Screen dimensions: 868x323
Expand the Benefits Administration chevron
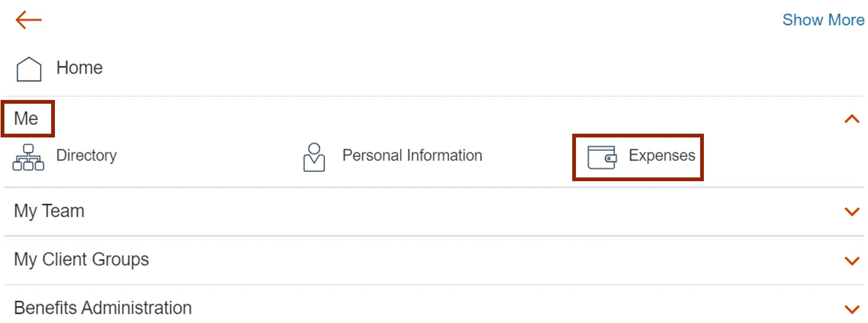click(x=851, y=309)
